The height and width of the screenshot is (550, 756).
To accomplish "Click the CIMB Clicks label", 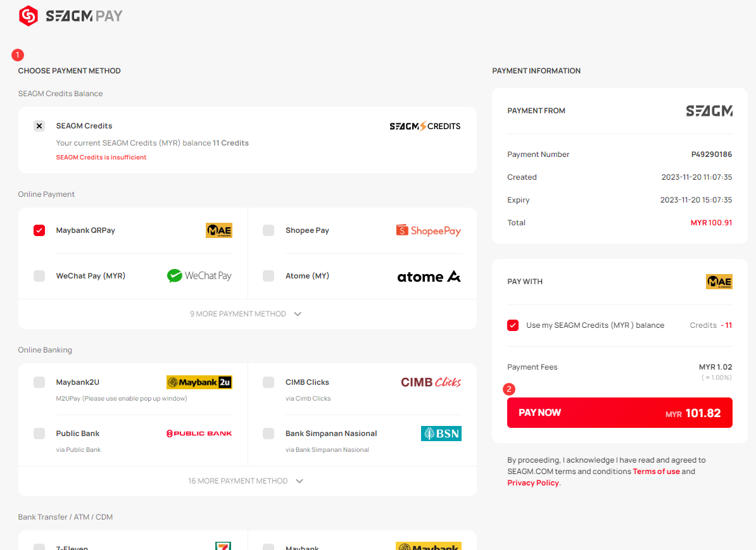I will [x=307, y=382].
